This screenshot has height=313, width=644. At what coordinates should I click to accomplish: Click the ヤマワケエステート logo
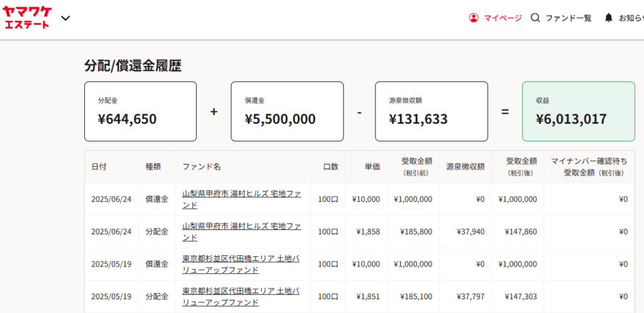pyautogui.click(x=27, y=17)
